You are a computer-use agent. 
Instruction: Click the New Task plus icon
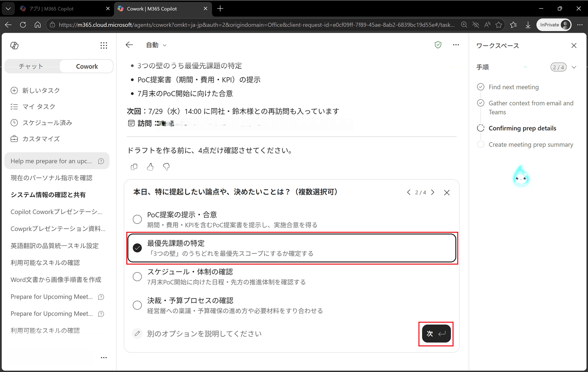(x=14, y=90)
